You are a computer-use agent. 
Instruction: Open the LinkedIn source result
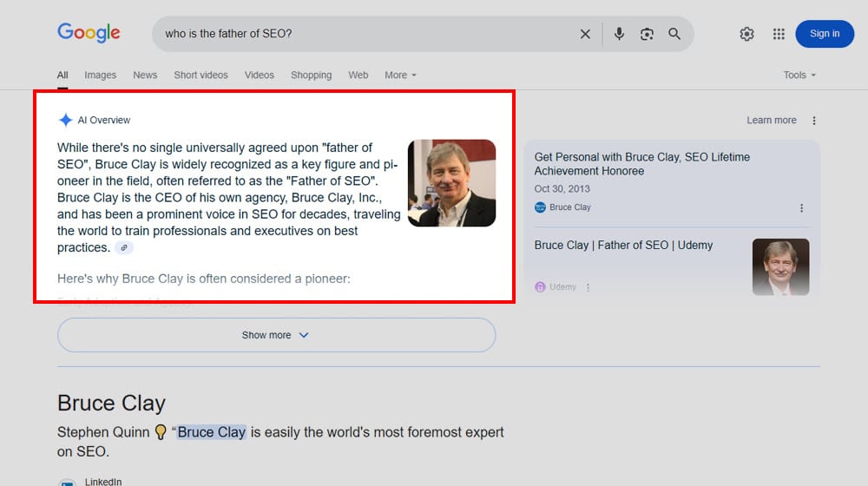coord(103,482)
